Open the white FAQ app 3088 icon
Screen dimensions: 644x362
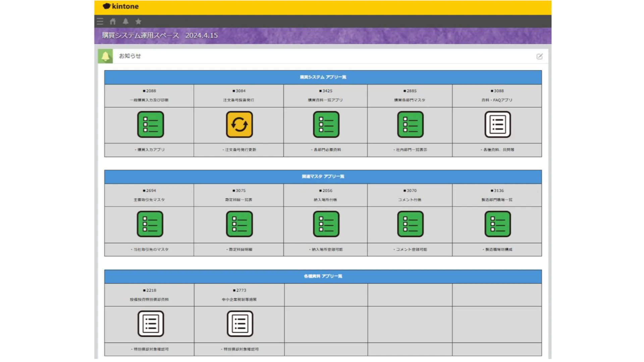tap(497, 124)
